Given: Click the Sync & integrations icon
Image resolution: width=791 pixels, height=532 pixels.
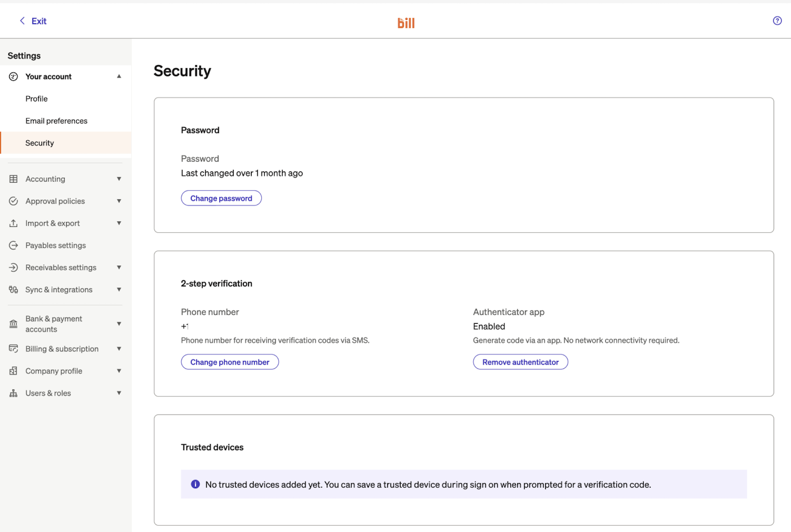Looking at the screenshot, I should point(13,290).
